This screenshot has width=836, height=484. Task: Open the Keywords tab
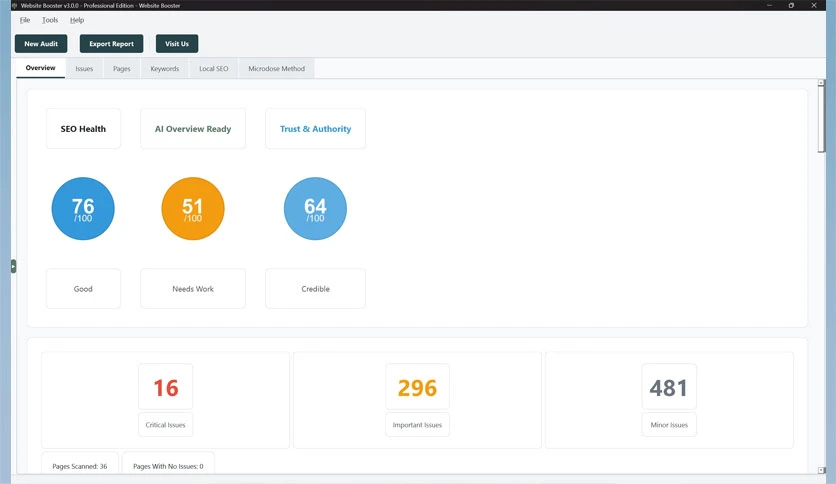click(165, 69)
